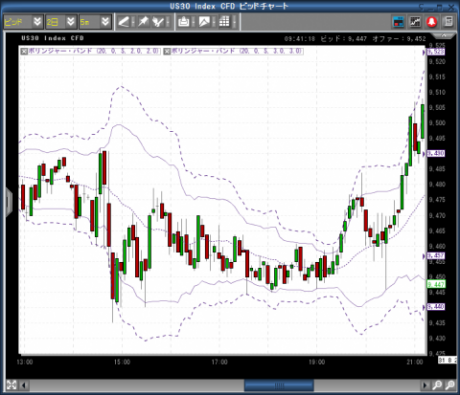Select the scissors delete-drawing tool
460x395 pixels.
pyautogui.click(x=158, y=22)
